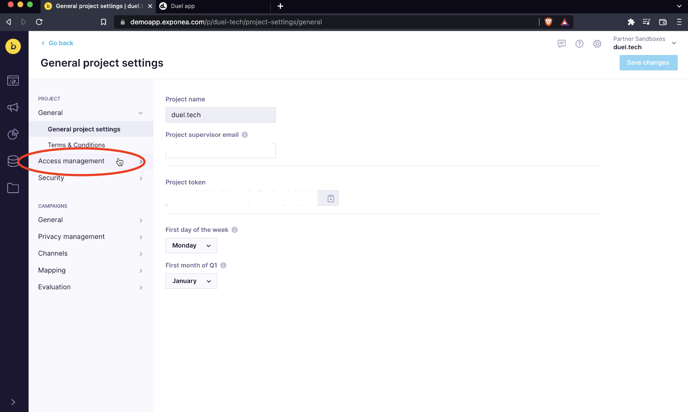The height and width of the screenshot is (412, 688).
Task: Expand the Security section
Action: tap(90, 178)
